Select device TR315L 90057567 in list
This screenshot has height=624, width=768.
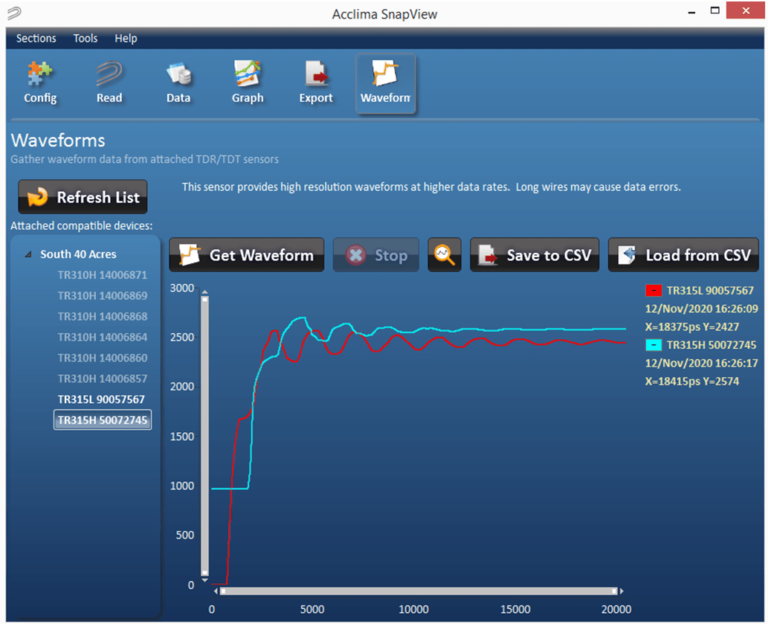102,399
